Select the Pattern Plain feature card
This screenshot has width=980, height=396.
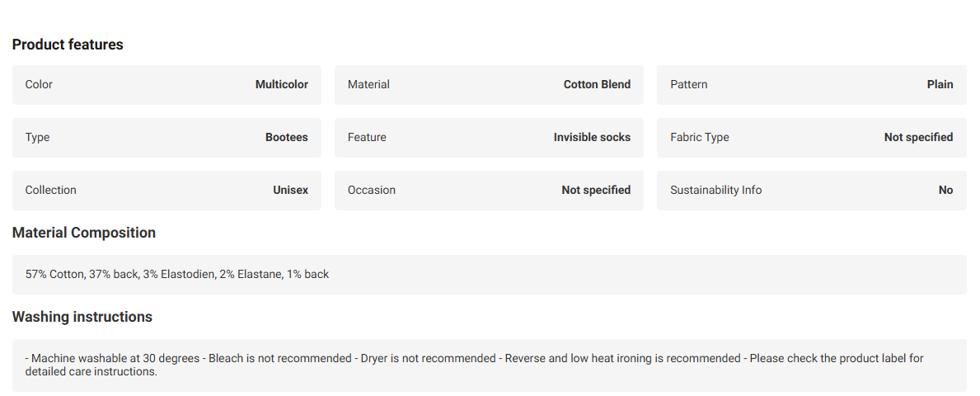pos(811,84)
